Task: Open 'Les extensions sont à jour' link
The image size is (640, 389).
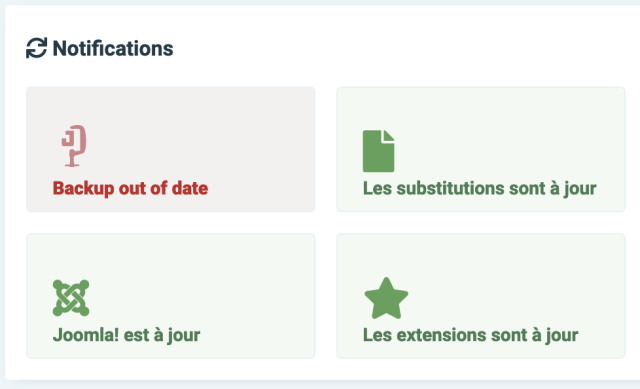Action: (471, 335)
